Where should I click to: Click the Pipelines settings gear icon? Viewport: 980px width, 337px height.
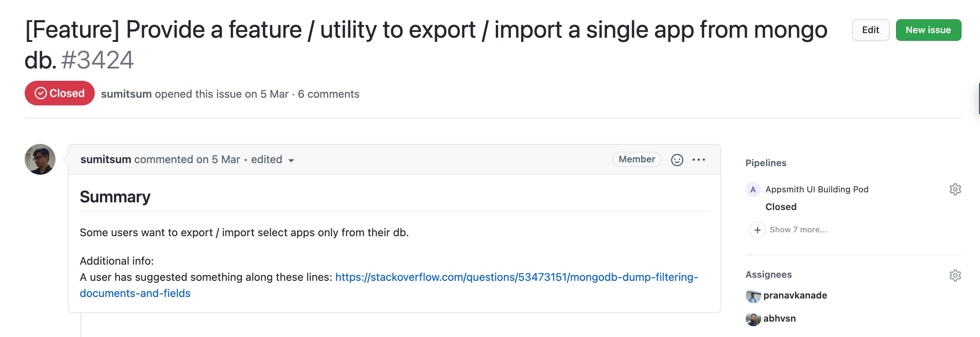(x=955, y=189)
